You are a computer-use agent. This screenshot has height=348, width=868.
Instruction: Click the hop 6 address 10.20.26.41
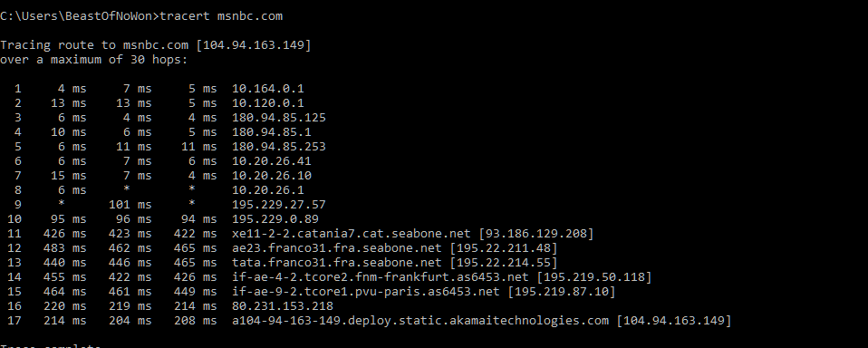click(x=271, y=161)
